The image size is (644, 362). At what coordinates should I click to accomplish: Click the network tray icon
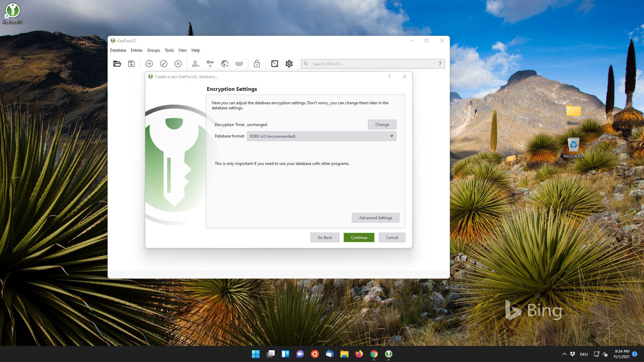pyautogui.click(x=596, y=354)
